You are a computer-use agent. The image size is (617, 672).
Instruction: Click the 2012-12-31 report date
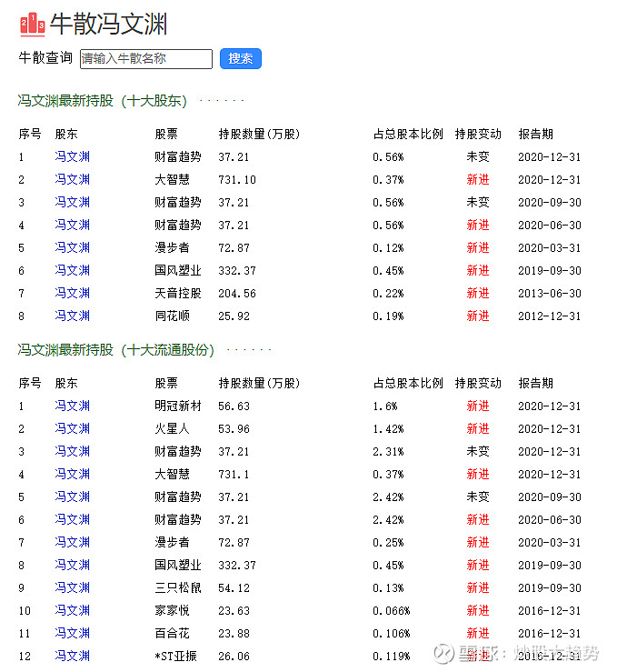[x=550, y=316]
